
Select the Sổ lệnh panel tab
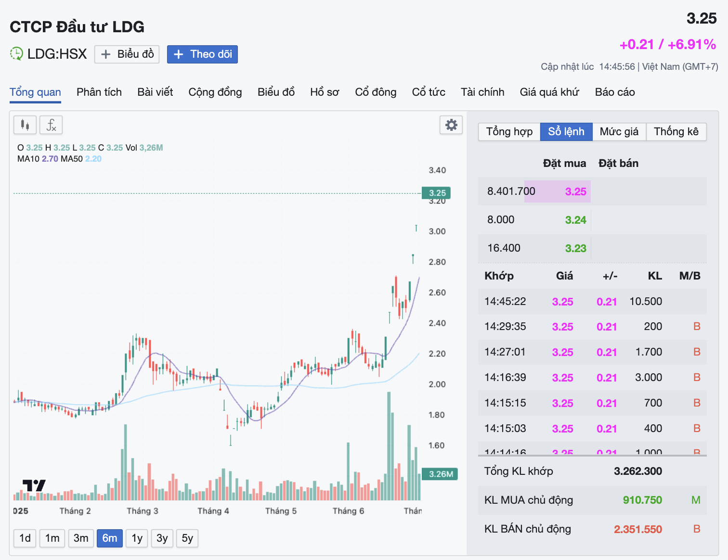(566, 131)
